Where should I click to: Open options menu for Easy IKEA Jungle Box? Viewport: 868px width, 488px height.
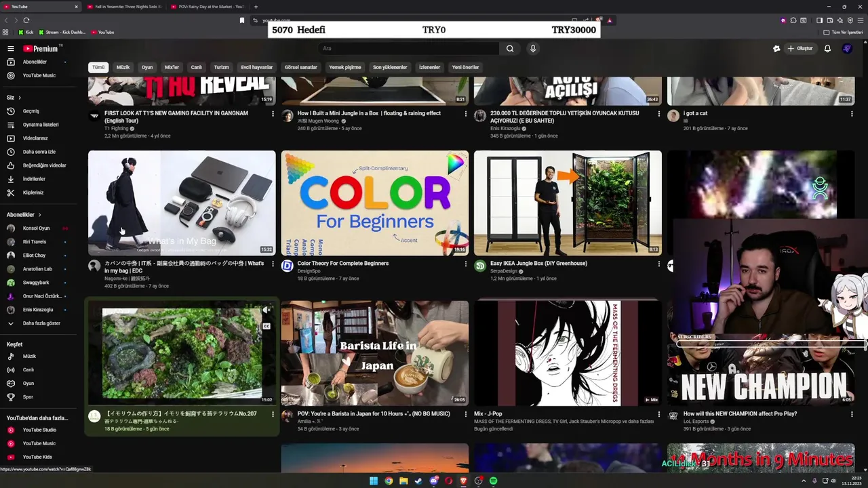[659, 264]
